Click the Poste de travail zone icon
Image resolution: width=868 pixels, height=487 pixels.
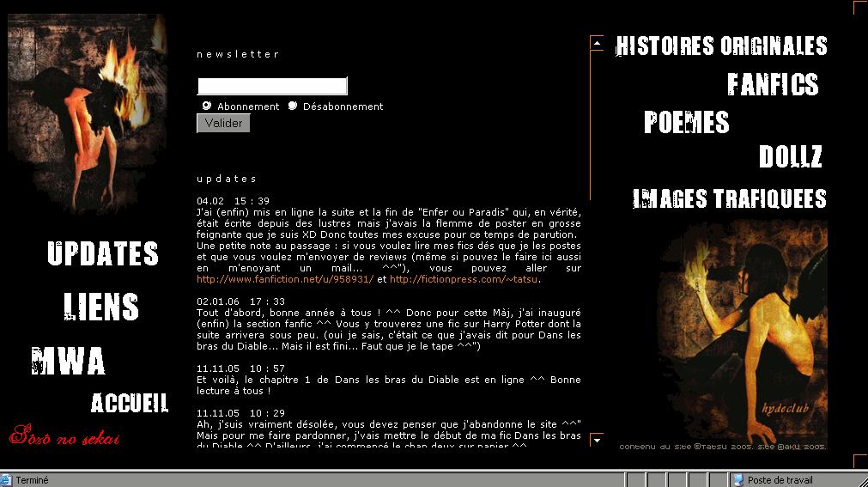tap(737, 480)
